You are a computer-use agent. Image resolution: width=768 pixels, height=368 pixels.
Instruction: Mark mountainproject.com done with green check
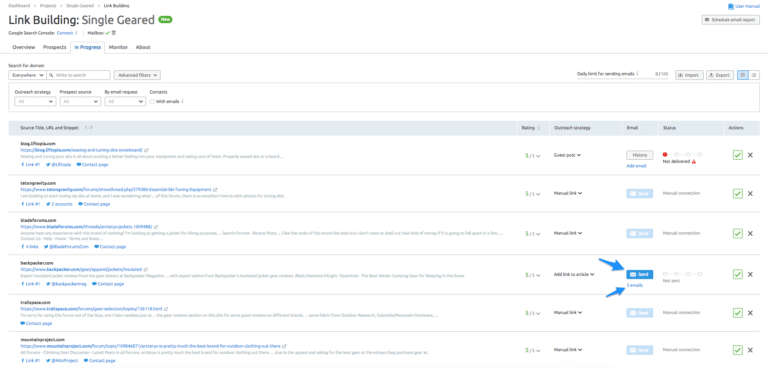[x=738, y=350]
